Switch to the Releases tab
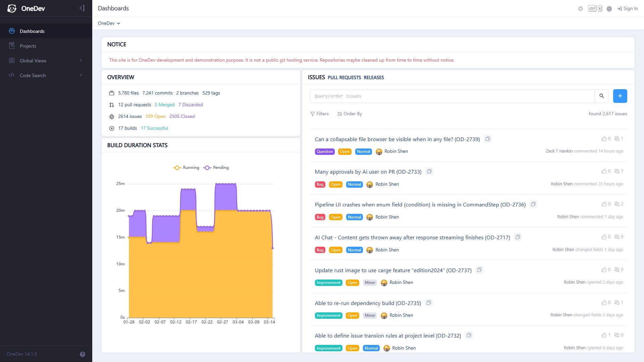Viewport: 644px width, 362px height. 374,77
